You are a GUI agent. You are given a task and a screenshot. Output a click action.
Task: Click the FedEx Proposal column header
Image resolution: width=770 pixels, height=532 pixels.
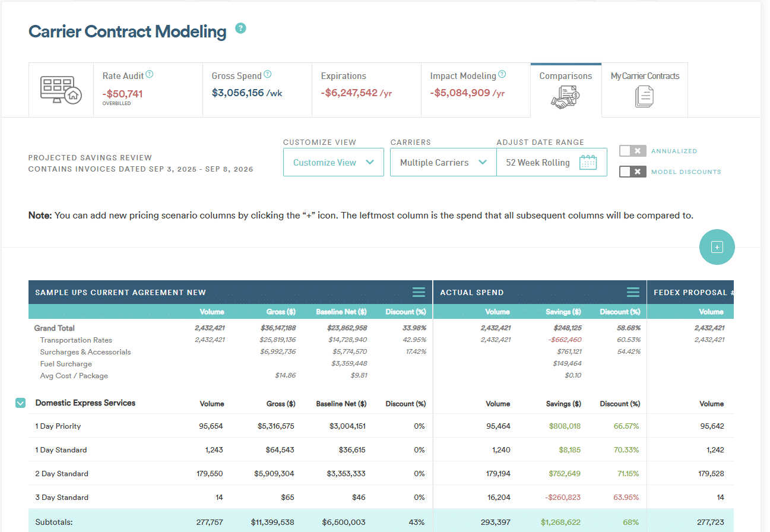click(x=690, y=292)
